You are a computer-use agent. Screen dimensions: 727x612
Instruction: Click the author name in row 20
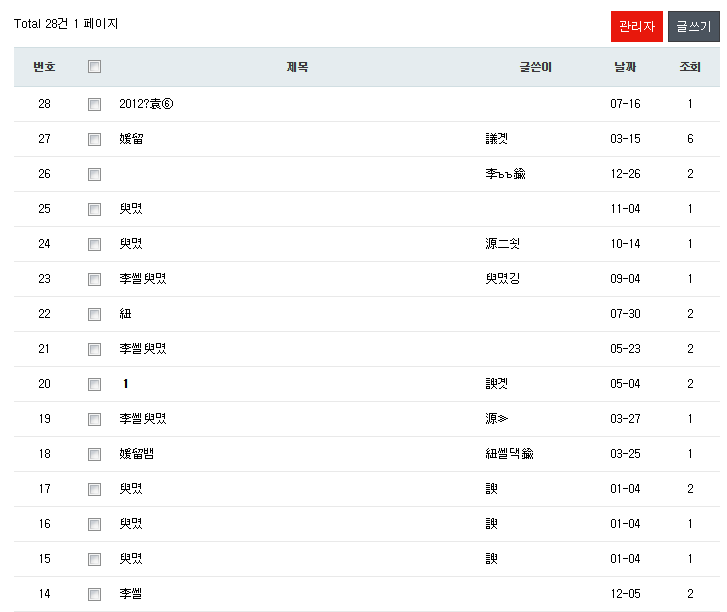tap(497, 384)
